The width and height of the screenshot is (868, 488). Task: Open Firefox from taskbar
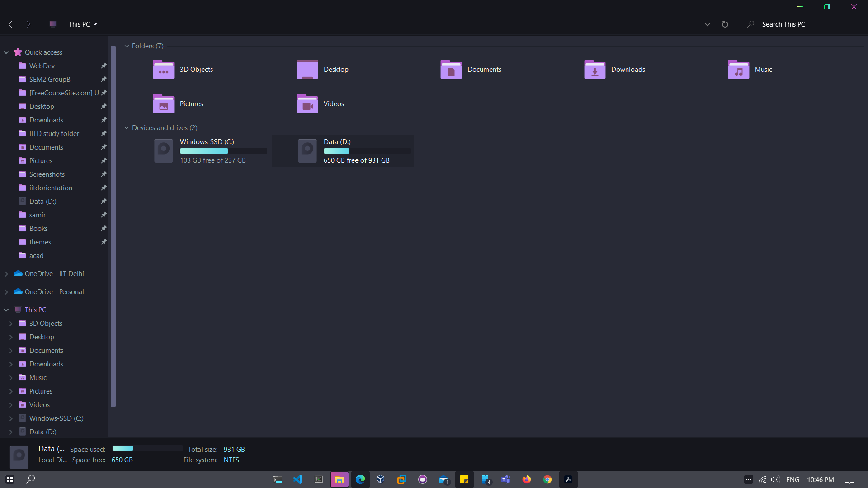pyautogui.click(x=527, y=479)
